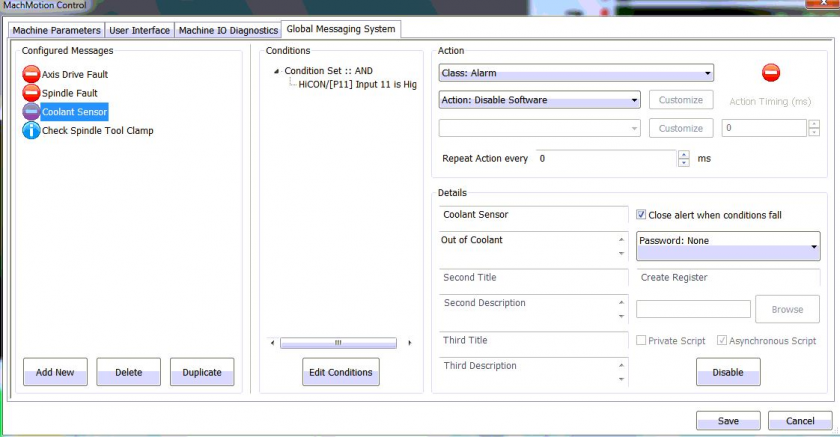
Task: Select the Axis Drive Fault message
Action: coord(74,74)
